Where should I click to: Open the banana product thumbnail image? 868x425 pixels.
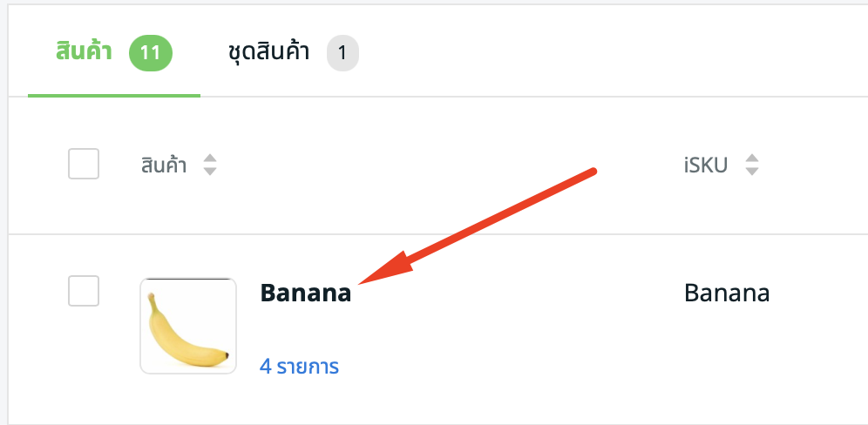[188, 327]
